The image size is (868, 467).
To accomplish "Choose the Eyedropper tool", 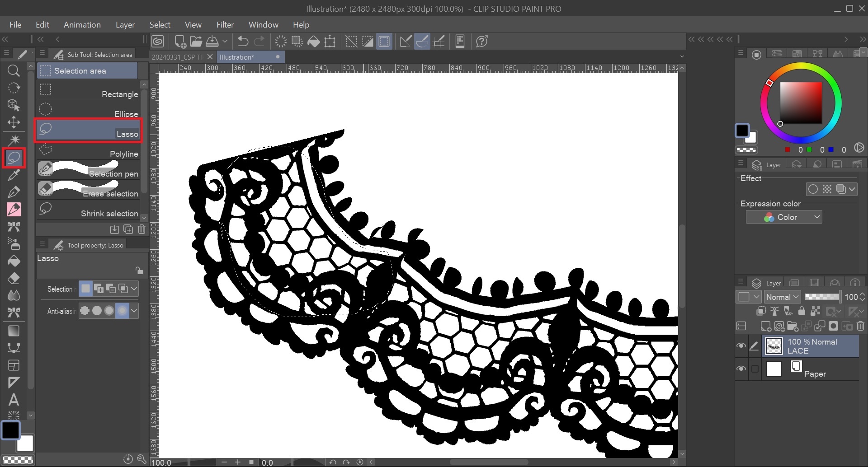I will (14, 175).
